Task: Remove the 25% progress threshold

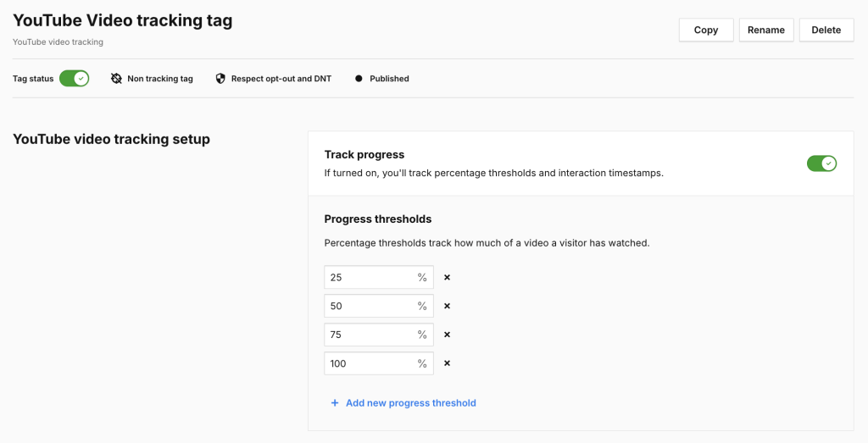Action: 448,278
